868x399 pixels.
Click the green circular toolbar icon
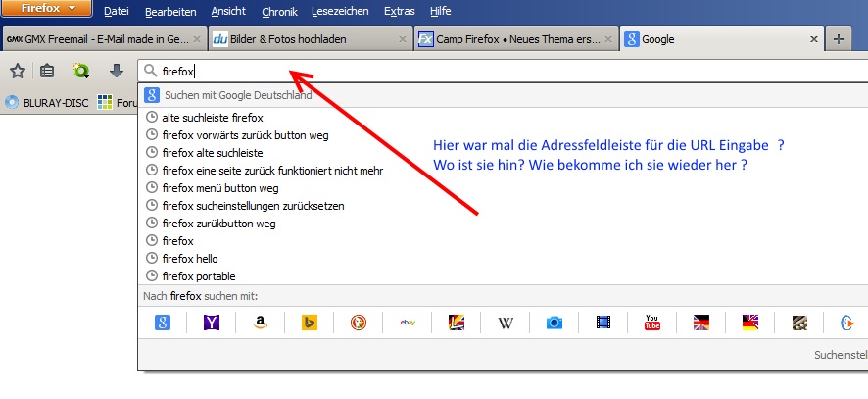(81, 71)
